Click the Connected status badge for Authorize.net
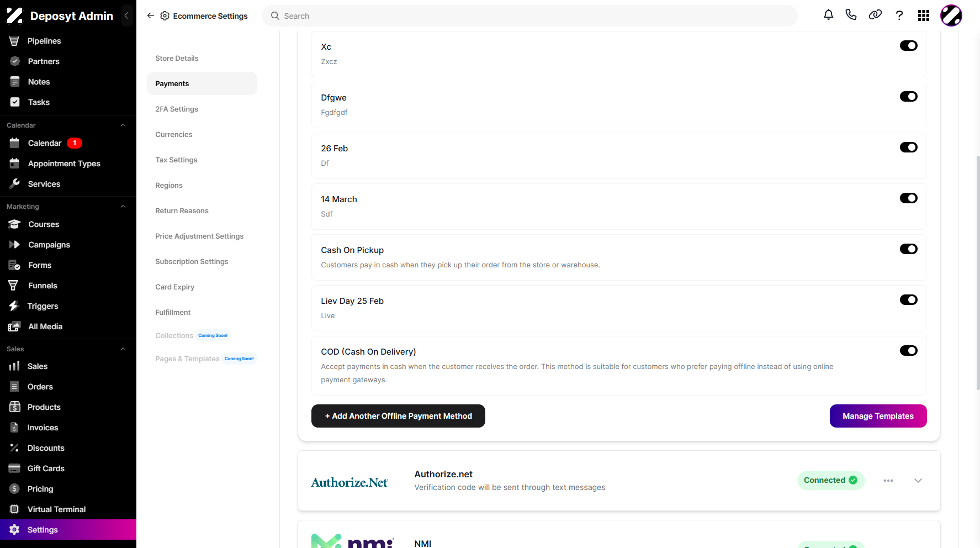 831,481
